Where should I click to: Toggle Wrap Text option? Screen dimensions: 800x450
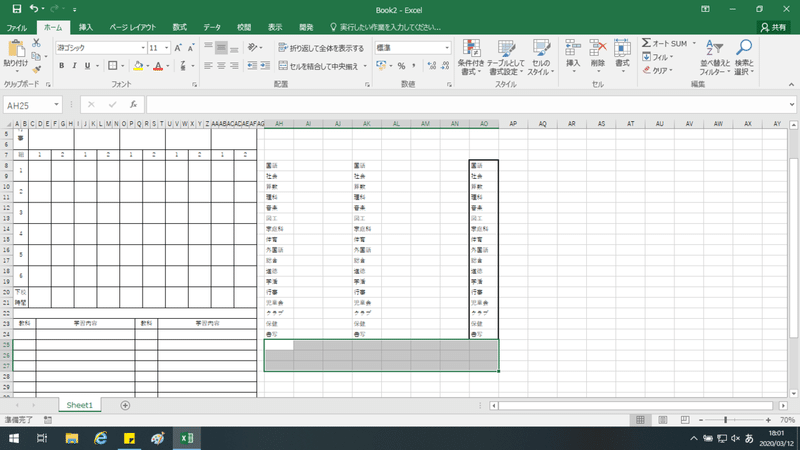point(321,48)
